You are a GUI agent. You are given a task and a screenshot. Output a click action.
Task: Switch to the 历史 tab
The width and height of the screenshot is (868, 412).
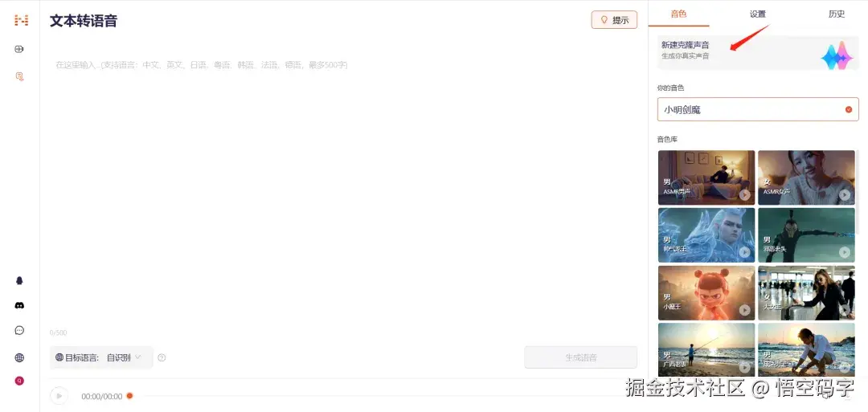pos(837,14)
